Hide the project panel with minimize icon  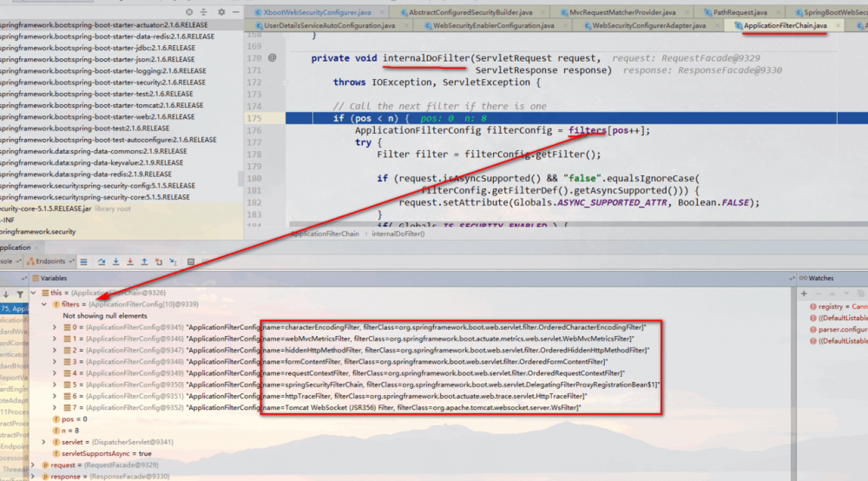[x=236, y=11]
